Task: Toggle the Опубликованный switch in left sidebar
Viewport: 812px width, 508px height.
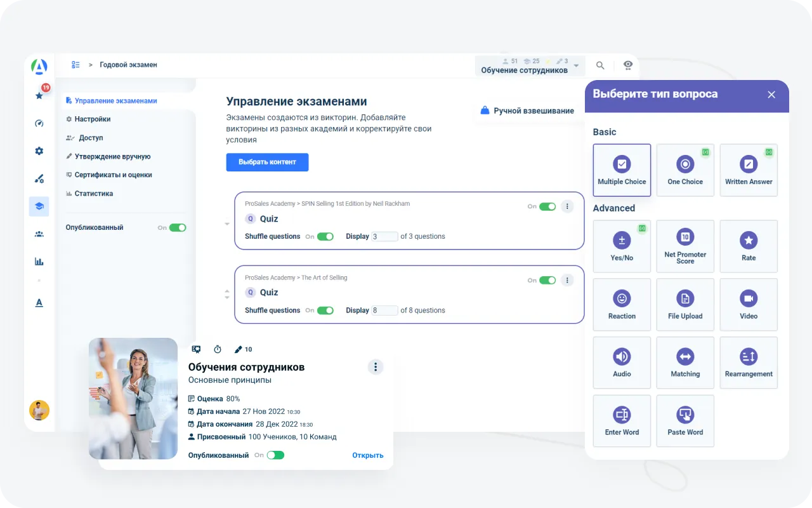Action: click(x=178, y=227)
